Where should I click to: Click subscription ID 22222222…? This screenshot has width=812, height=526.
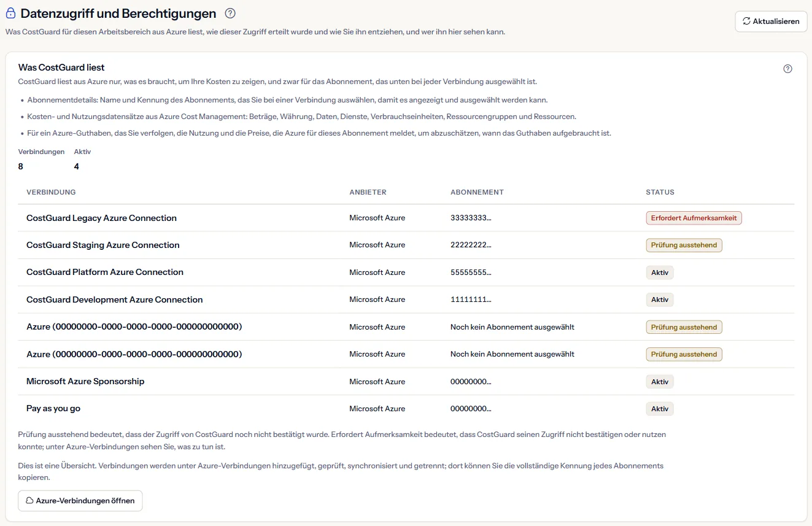471,245
